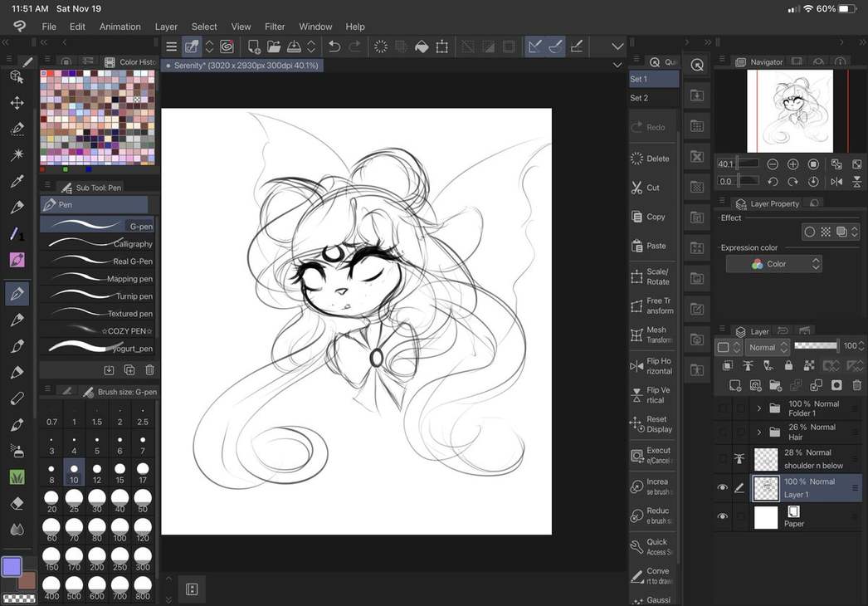Viewport: 868px width, 606px height.
Task: Select brush size 20
Action: (51, 501)
